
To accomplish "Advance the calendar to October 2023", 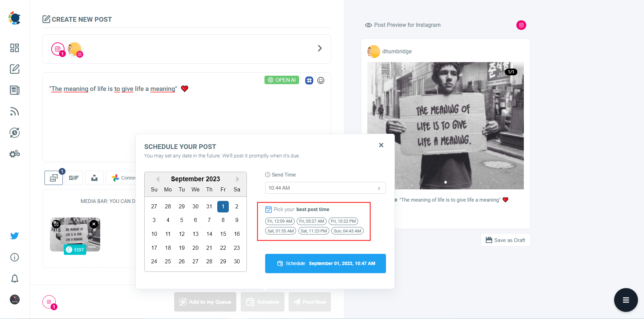I will click(237, 179).
